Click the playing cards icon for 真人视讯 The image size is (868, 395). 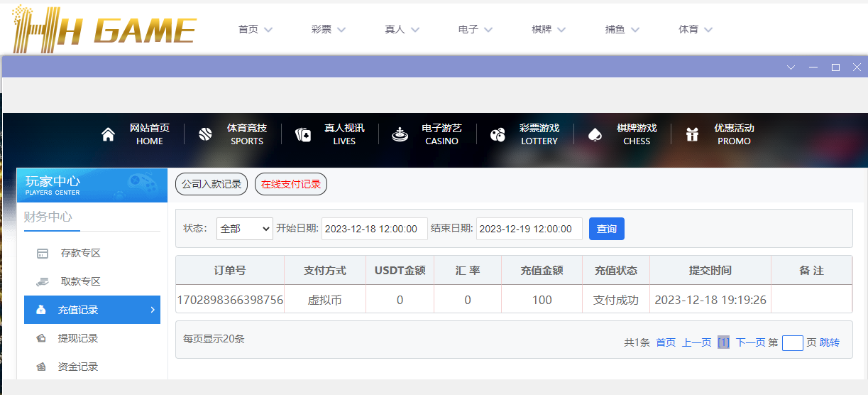[303, 134]
